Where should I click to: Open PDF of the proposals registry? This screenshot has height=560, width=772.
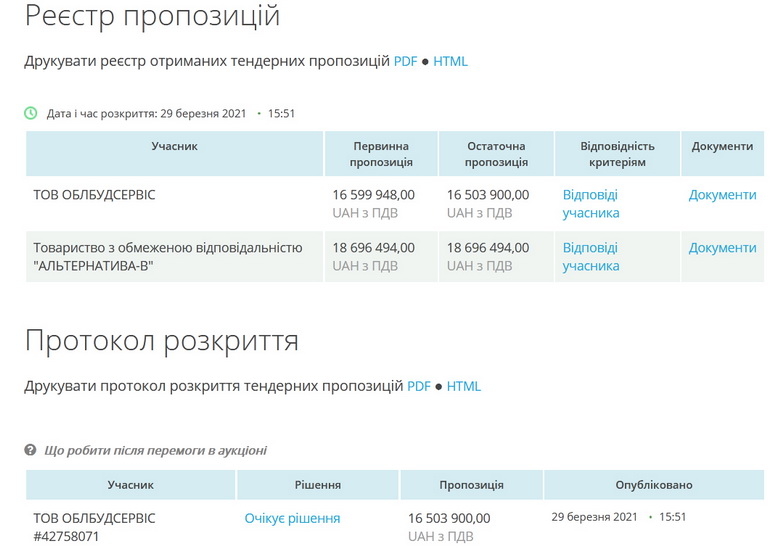tap(405, 61)
